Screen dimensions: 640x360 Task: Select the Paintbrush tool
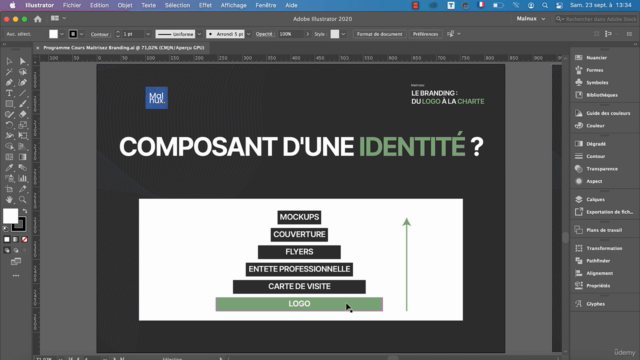coord(23,104)
